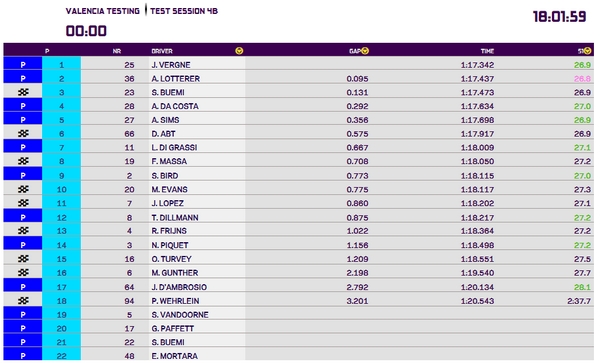
Task: Open the GAP column dropdown arrow
Action: tap(365, 50)
